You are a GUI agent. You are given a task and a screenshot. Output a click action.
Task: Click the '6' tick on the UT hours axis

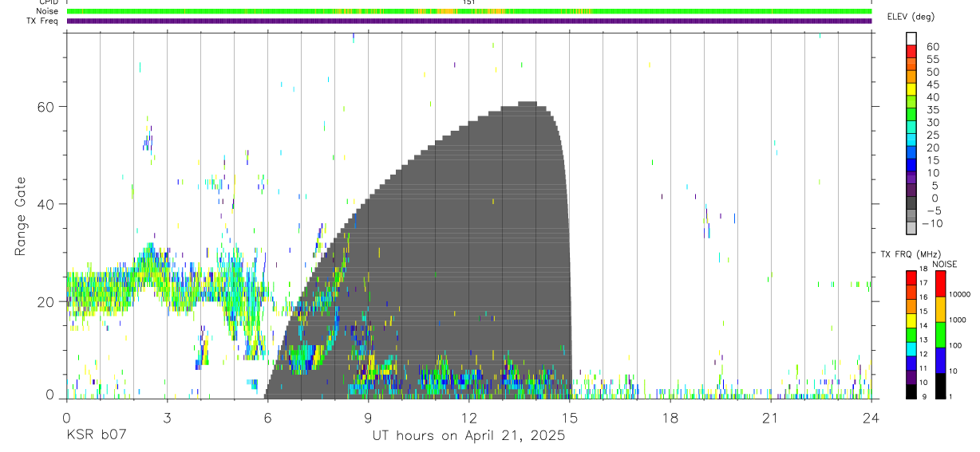tap(267, 417)
